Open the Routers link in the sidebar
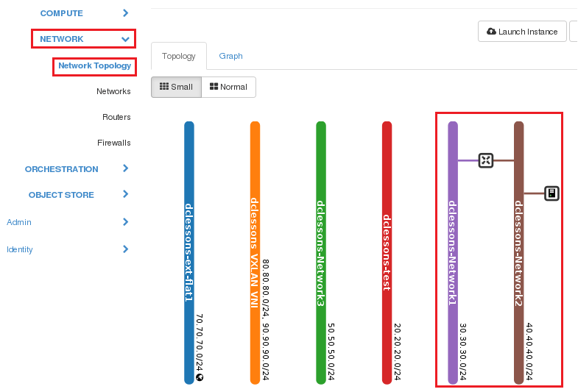 click(x=116, y=117)
